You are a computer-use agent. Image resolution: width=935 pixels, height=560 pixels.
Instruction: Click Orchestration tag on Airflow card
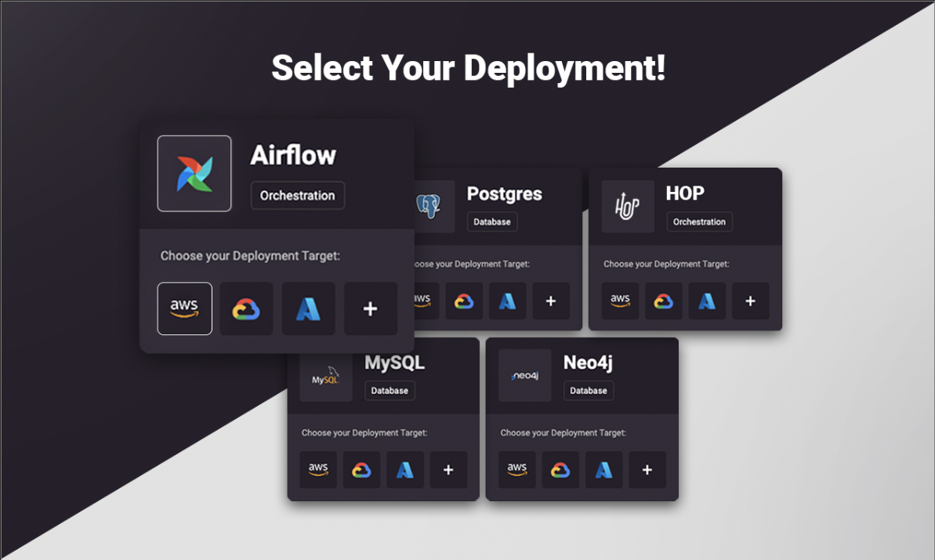click(298, 195)
